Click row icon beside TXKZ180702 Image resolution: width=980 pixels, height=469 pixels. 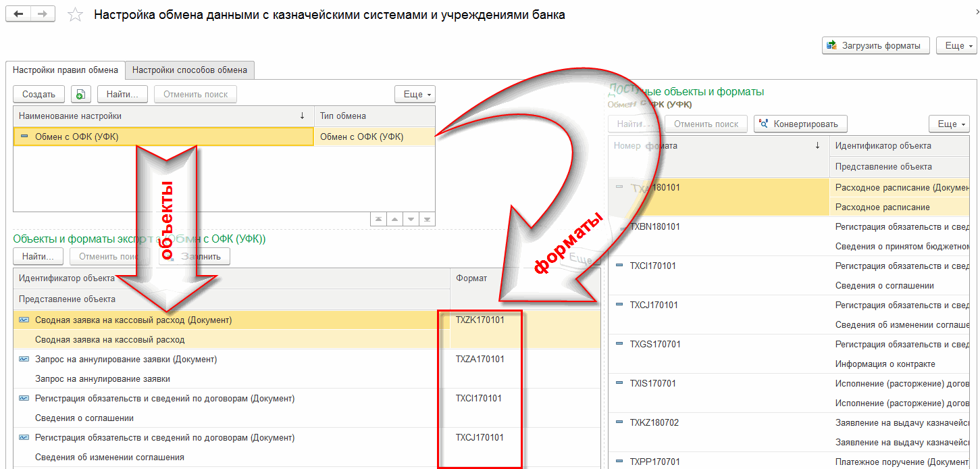[620, 423]
